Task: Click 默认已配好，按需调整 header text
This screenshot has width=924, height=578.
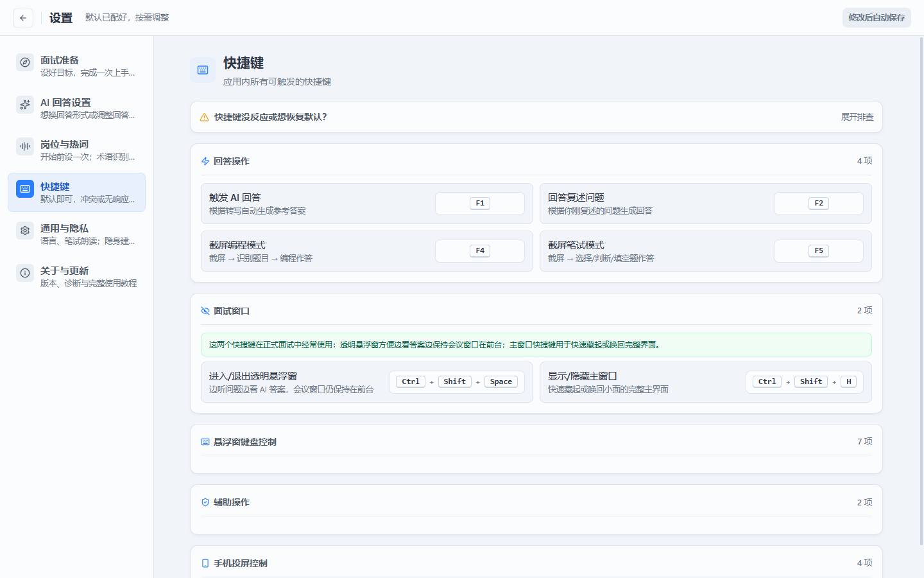Action: point(127,17)
